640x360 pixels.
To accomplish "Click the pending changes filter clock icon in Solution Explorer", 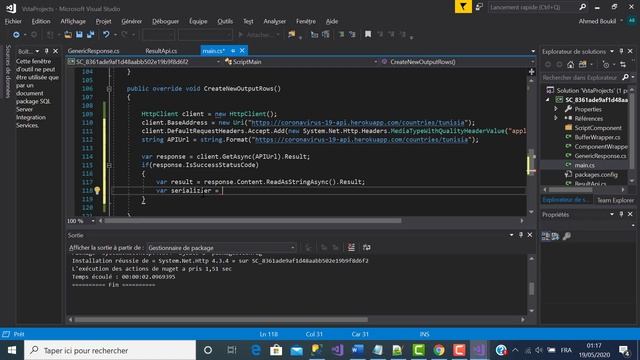I will click(x=606, y=64).
